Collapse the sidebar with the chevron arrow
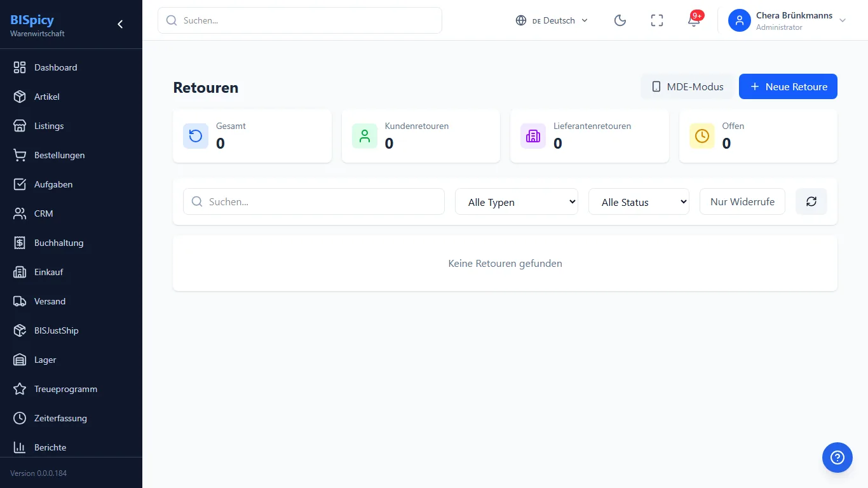This screenshot has height=488, width=868. tap(120, 24)
